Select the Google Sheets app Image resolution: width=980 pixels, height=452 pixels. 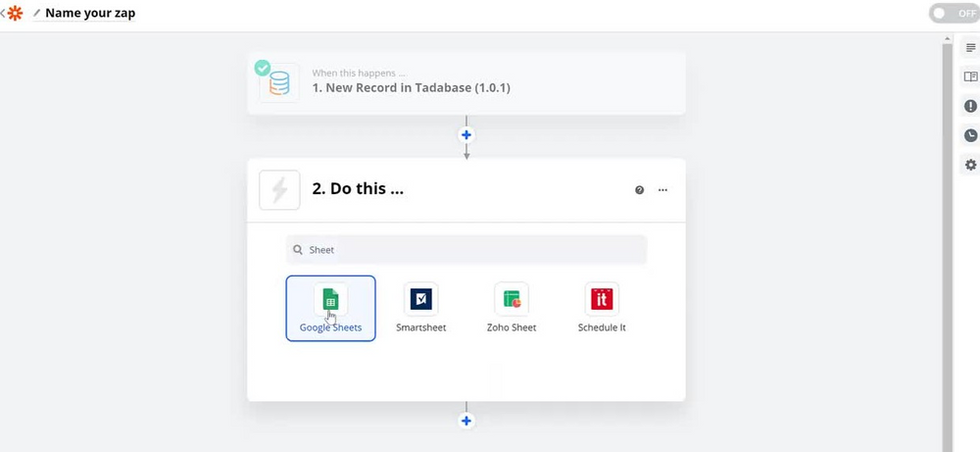[330, 308]
